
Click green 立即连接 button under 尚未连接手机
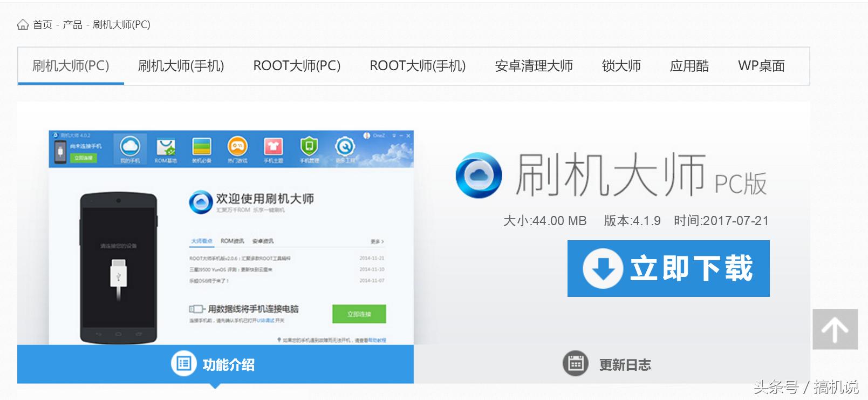tap(84, 158)
